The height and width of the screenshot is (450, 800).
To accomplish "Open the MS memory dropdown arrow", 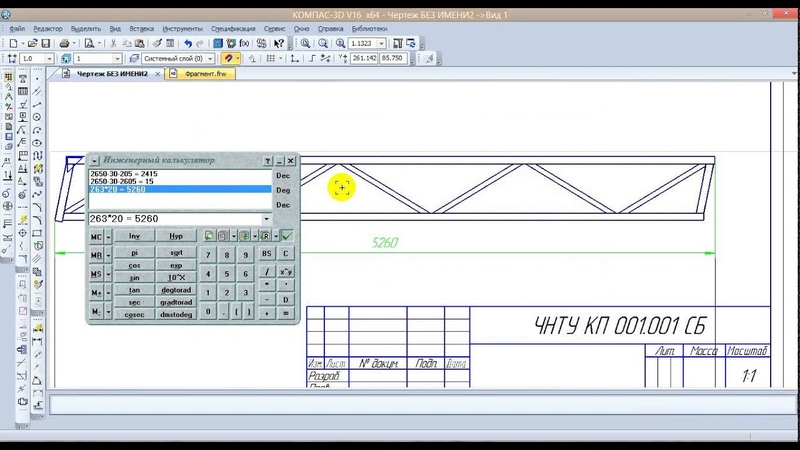I will (x=109, y=274).
